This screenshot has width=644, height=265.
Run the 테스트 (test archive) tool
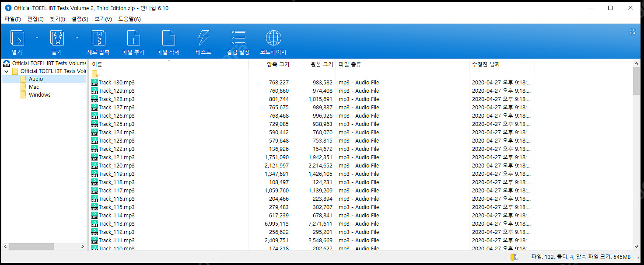(203, 38)
